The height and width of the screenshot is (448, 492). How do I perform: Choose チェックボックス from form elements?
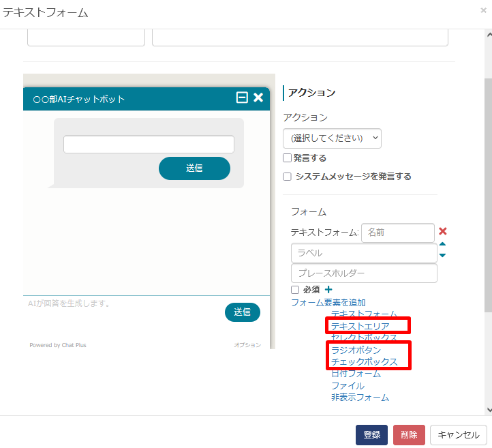click(x=364, y=361)
